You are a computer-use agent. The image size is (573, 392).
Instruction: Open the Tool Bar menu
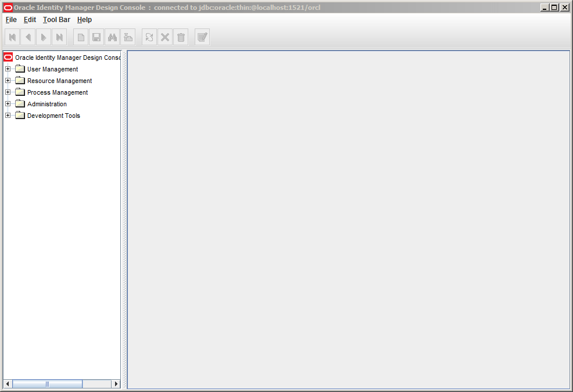tap(56, 20)
